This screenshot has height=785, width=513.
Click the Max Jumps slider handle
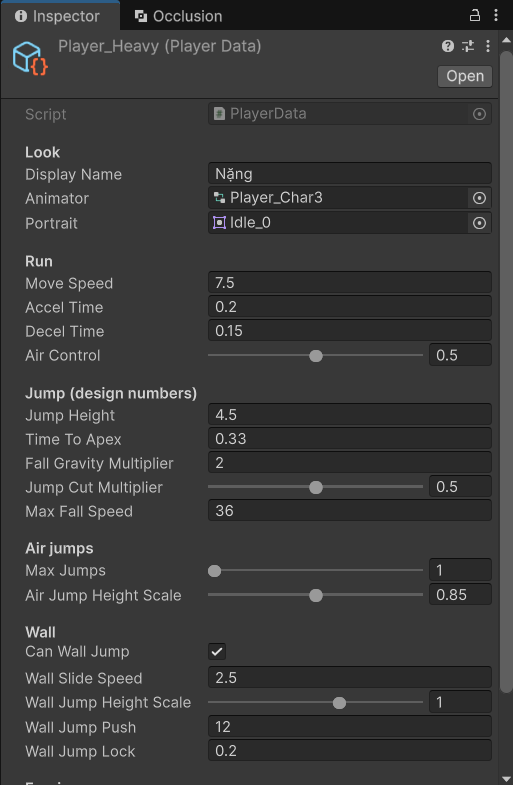click(214, 571)
